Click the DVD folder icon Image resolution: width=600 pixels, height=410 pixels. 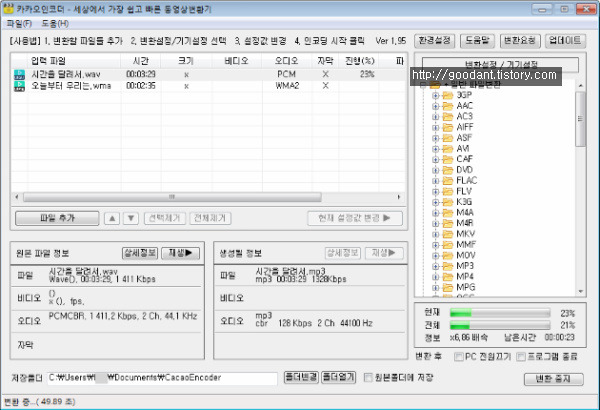point(448,170)
